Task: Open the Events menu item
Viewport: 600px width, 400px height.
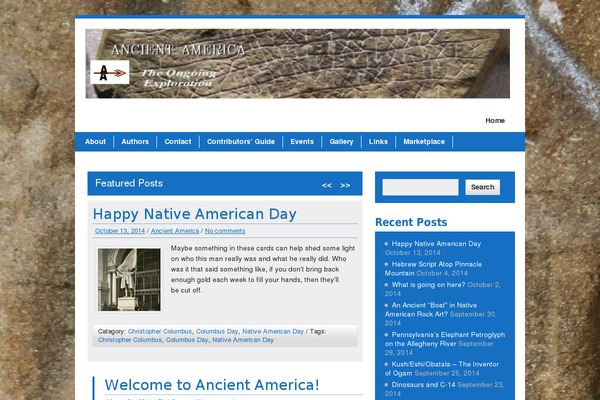Action: [x=302, y=142]
